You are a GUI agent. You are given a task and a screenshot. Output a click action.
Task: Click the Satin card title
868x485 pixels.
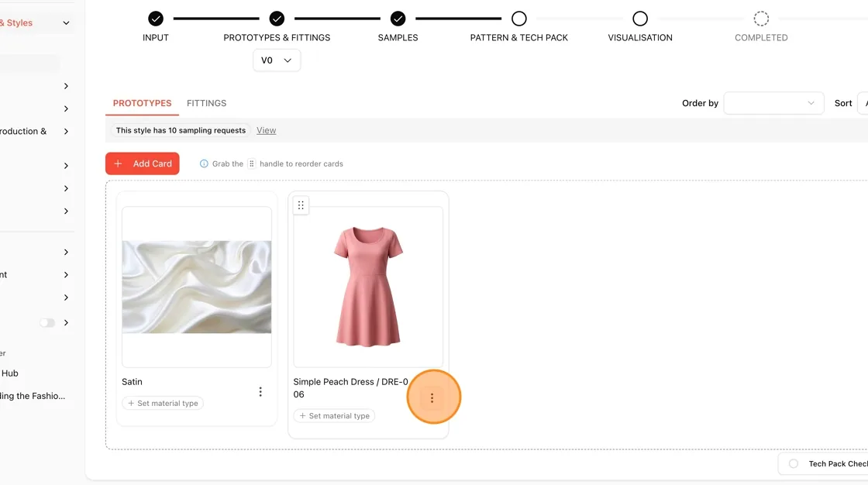pos(132,382)
